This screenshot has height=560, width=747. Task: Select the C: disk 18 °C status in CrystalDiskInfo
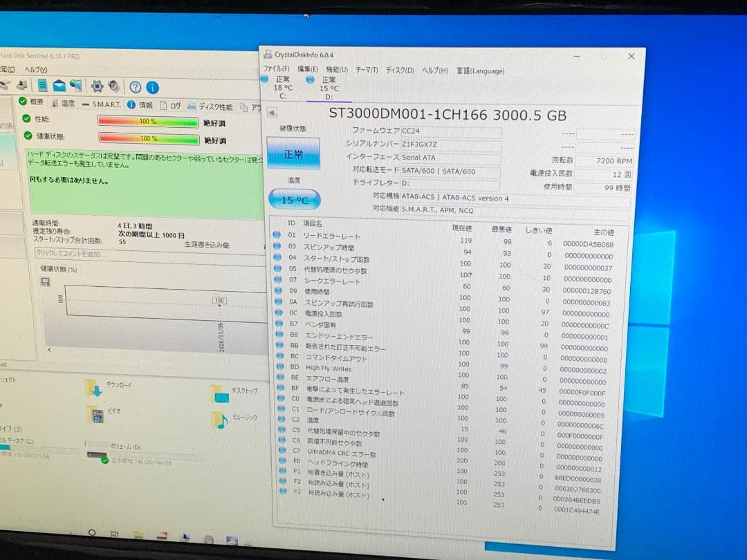tap(279, 87)
